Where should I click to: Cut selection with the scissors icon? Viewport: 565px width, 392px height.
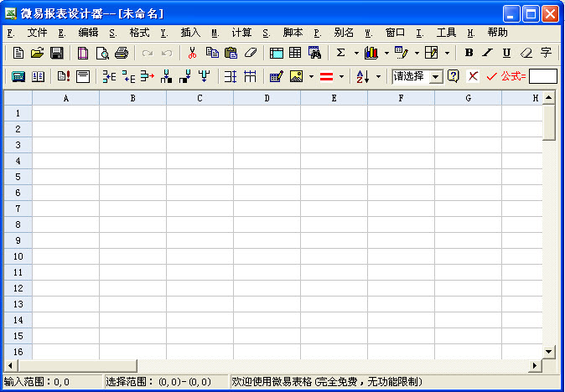pyautogui.click(x=193, y=53)
